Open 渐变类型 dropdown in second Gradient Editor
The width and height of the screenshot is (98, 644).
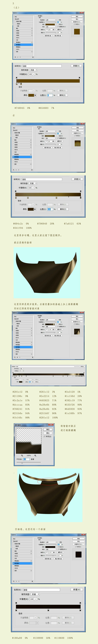point(33,183)
